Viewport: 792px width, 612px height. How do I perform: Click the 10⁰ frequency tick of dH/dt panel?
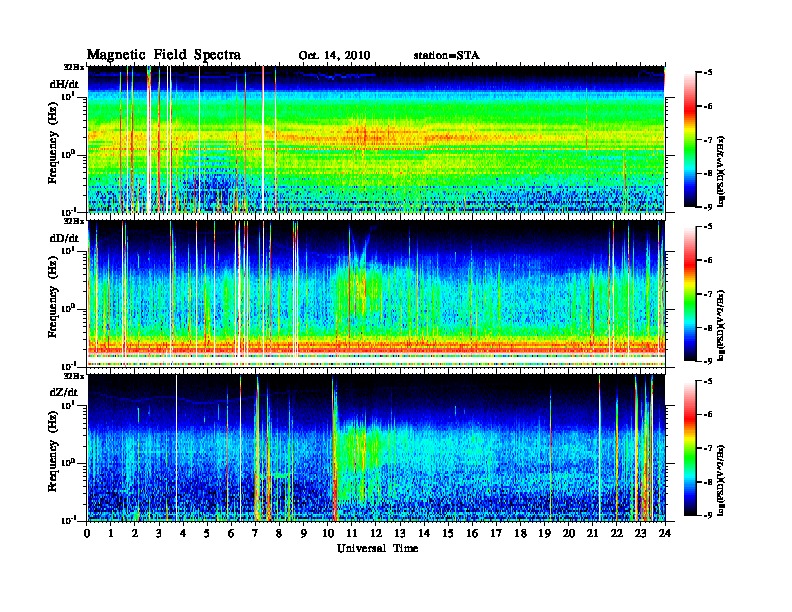click(x=68, y=154)
